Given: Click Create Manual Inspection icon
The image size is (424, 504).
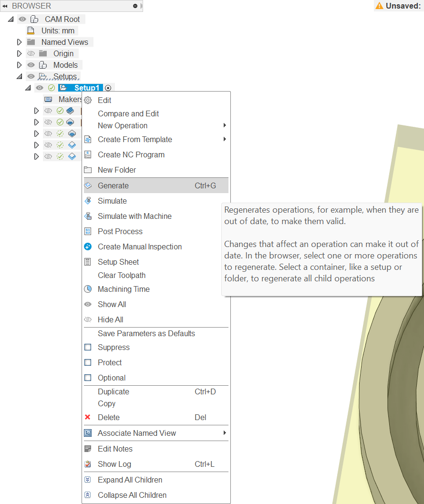Looking at the screenshot, I should tap(88, 247).
